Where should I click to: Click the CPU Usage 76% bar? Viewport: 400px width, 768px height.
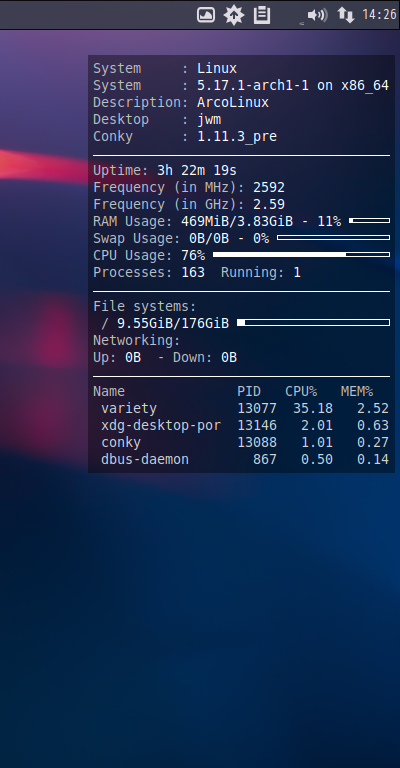[x=302, y=255]
